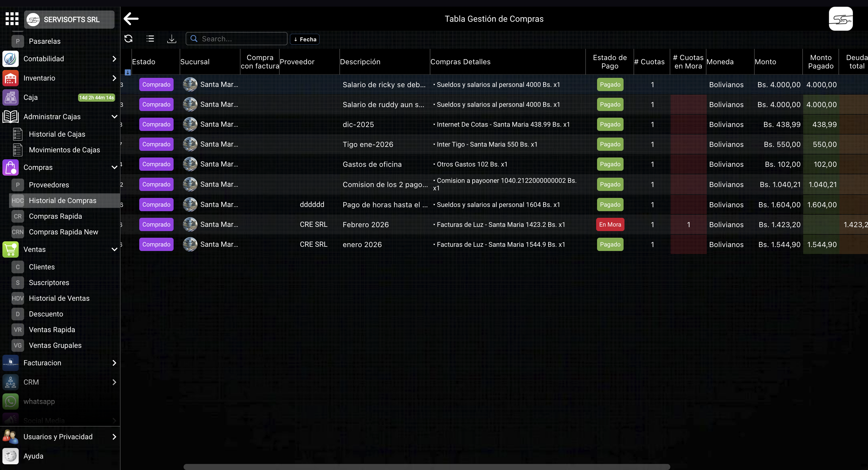Open Historial de Ventas
868x470 pixels.
[59, 298]
